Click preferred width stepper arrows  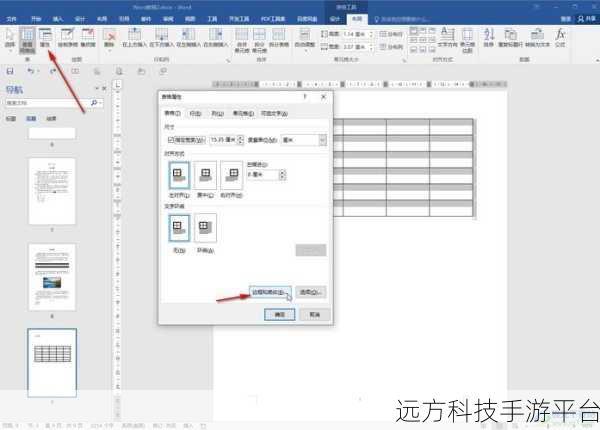[x=240, y=140]
